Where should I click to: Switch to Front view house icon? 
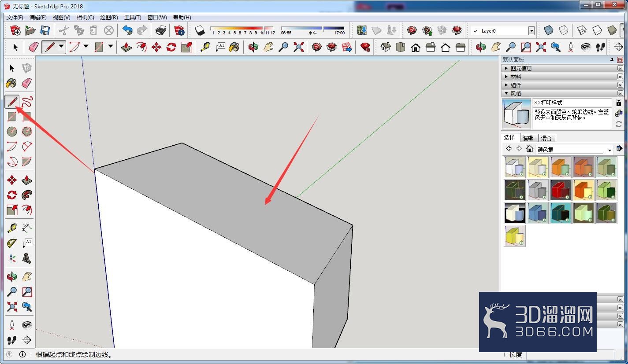point(416,47)
